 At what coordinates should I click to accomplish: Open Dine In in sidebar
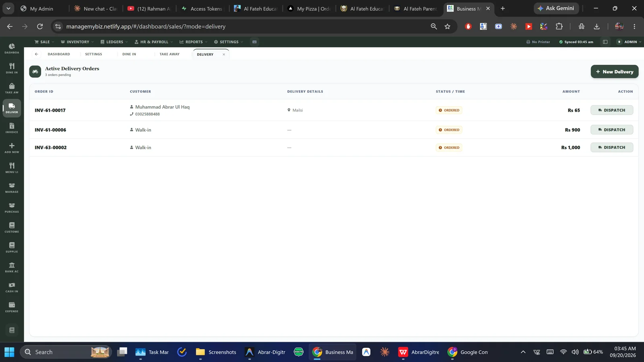click(x=12, y=68)
